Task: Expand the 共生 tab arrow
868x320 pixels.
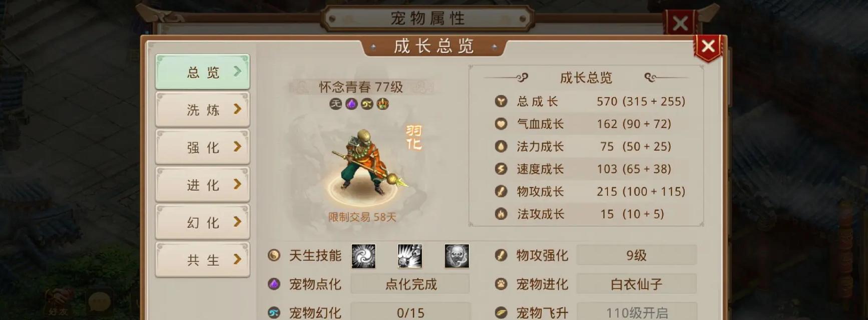Action: tap(238, 259)
